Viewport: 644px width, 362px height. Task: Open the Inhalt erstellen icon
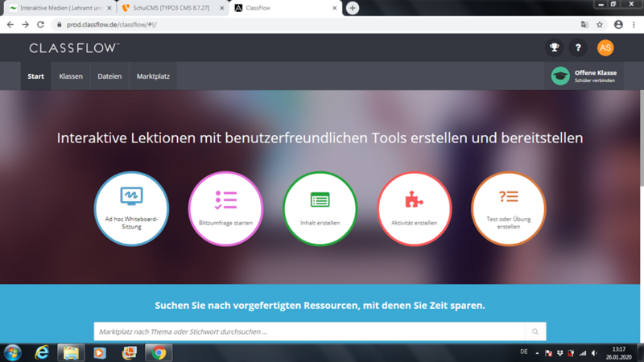(320, 208)
